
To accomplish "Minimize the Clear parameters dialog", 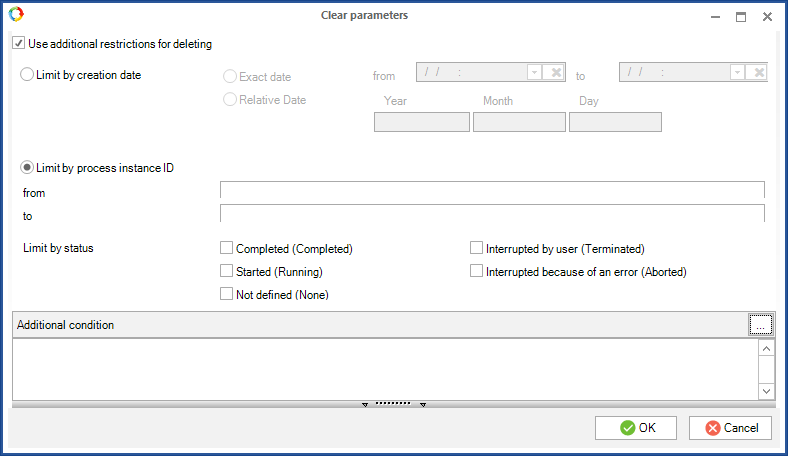I will pos(715,17).
